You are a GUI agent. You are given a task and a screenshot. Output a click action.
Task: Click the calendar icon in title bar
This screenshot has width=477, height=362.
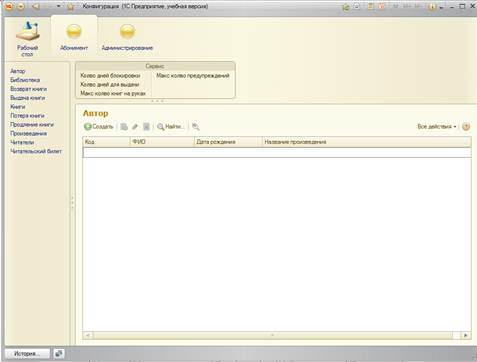coord(382,6)
